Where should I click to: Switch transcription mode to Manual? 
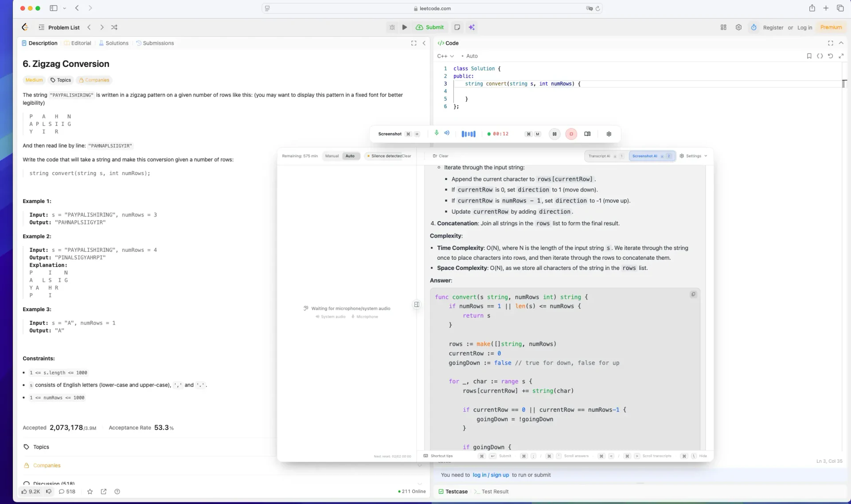click(x=332, y=156)
